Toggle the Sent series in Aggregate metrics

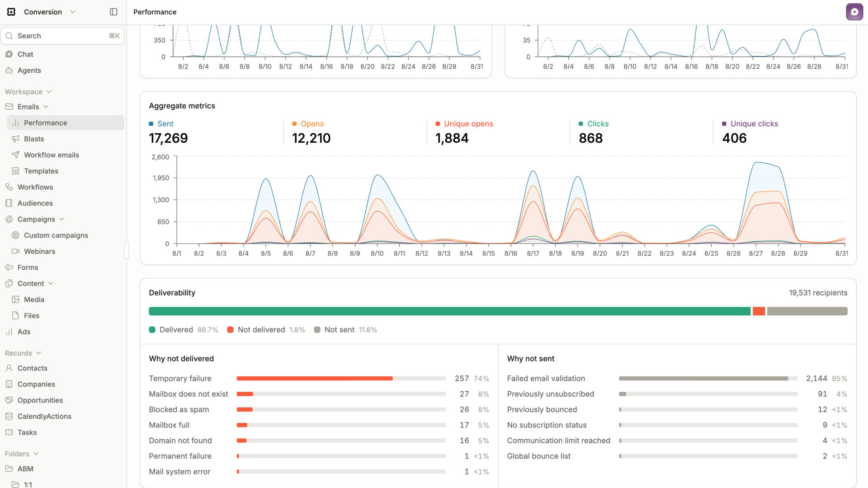[161, 124]
